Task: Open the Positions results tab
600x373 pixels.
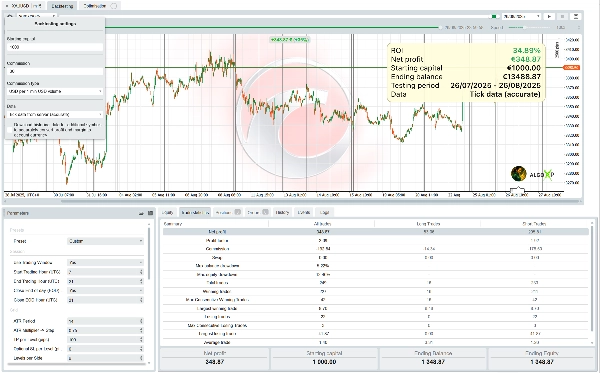Action: (227, 212)
